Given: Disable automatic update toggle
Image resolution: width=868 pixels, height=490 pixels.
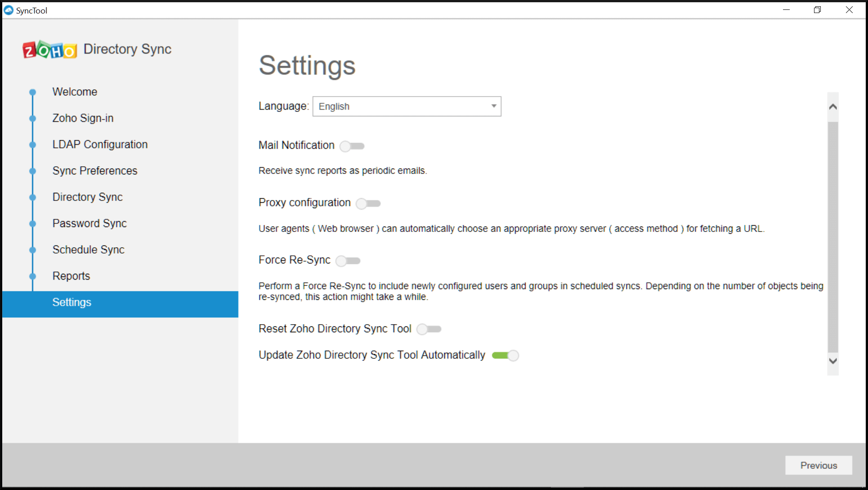Looking at the screenshot, I should point(505,356).
